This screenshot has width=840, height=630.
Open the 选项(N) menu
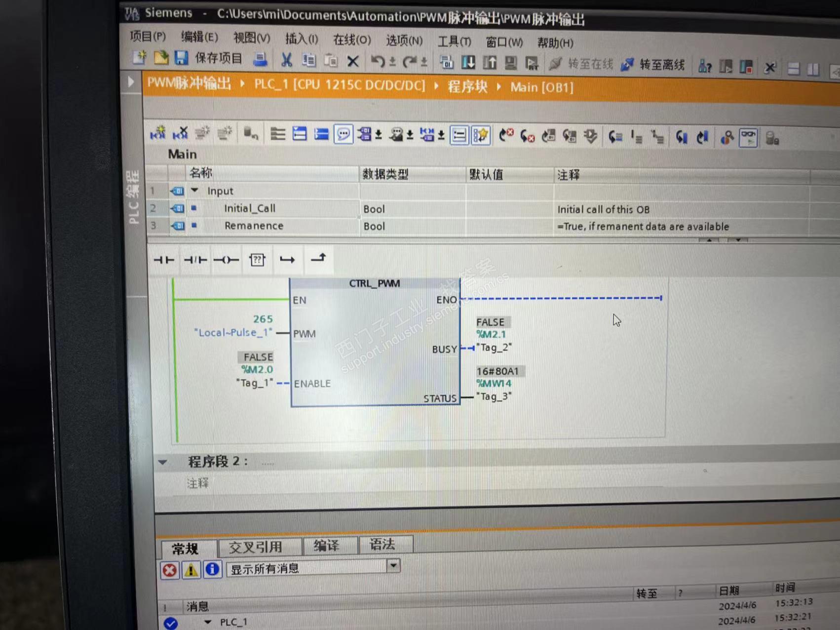pos(404,40)
